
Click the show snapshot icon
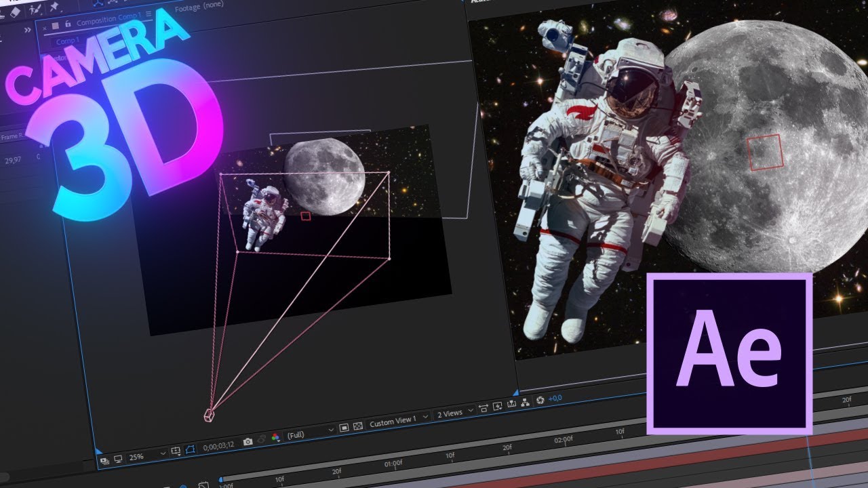pos(262,439)
